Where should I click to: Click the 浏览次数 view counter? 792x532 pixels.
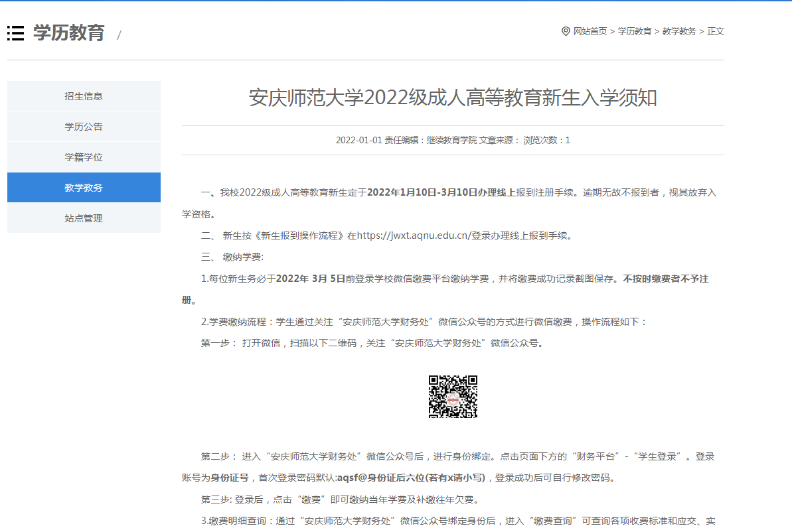[x=546, y=141]
